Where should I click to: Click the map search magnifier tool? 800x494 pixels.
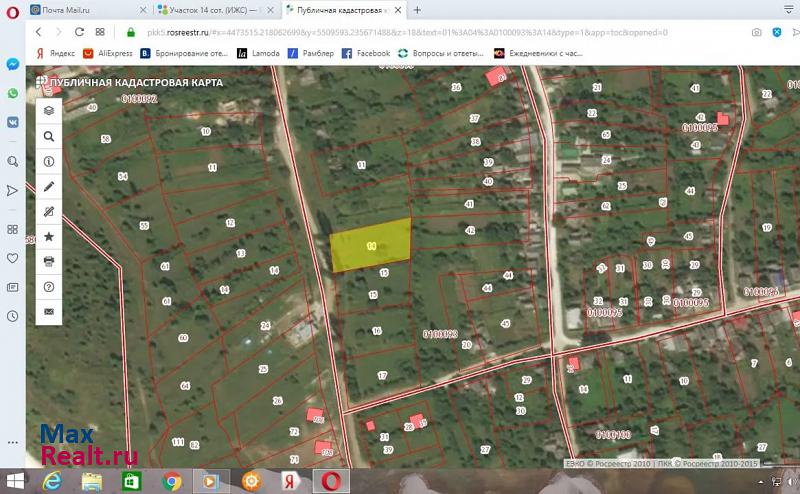(48, 136)
